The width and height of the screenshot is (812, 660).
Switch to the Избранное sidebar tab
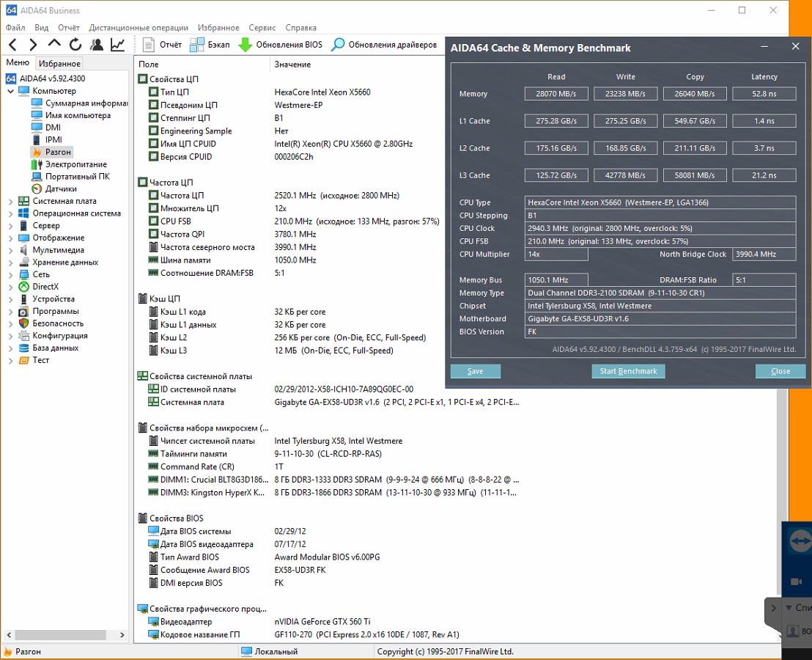(x=59, y=63)
